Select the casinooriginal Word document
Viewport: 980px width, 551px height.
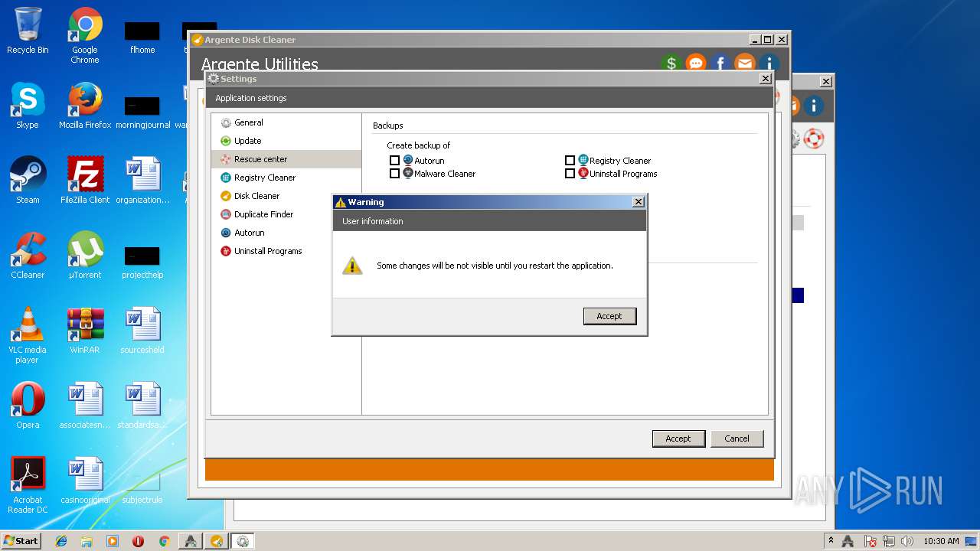(85, 481)
